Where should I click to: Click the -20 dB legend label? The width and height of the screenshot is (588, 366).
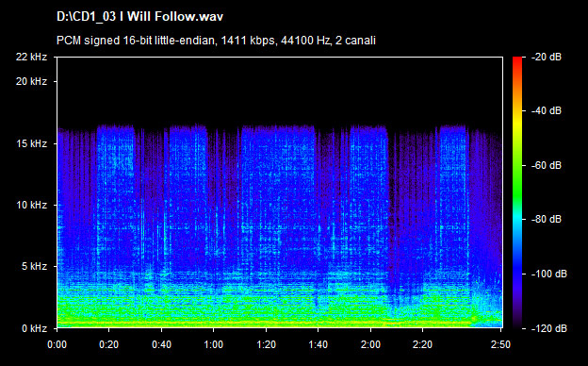pos(547,57)
